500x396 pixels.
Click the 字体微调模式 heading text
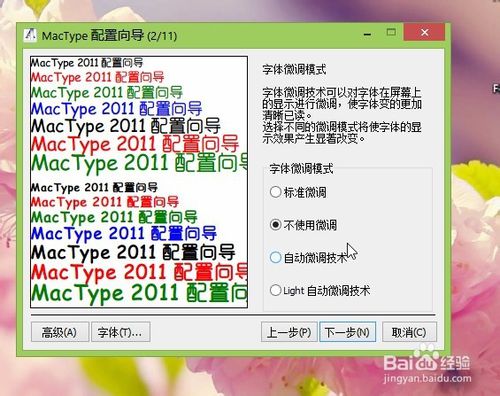[294, 70]
